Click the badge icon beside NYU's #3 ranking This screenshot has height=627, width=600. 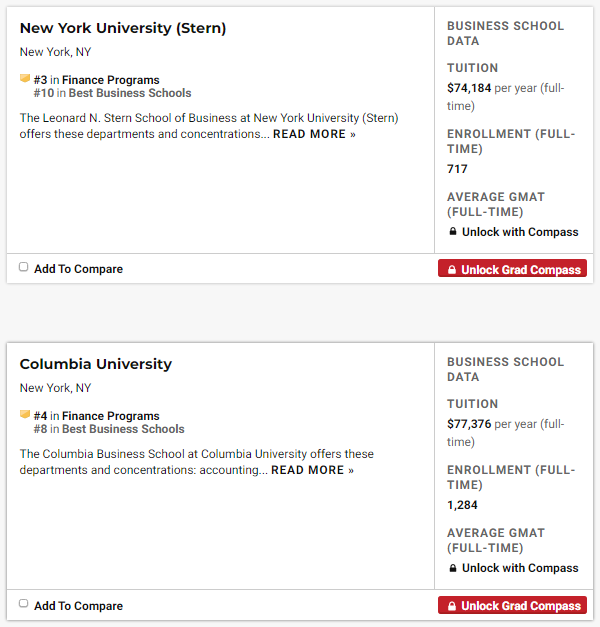point(25,79)
